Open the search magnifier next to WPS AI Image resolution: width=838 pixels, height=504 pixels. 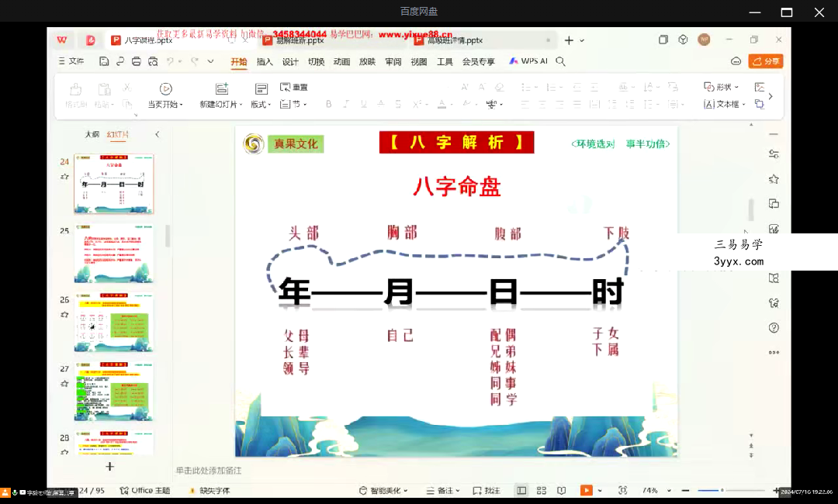[560, 61]
